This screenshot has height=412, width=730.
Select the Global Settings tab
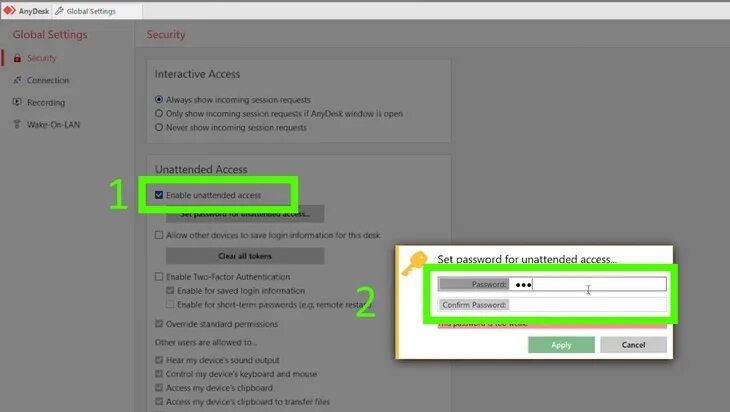click(x=96, y=11)
